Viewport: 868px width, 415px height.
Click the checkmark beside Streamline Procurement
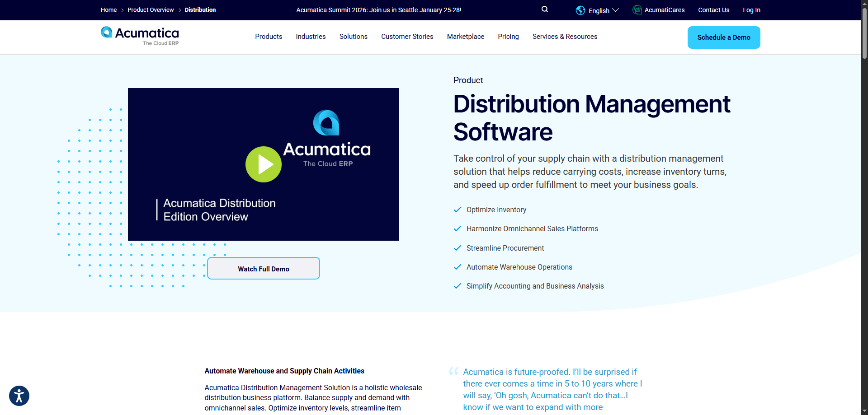coord(458,248)
